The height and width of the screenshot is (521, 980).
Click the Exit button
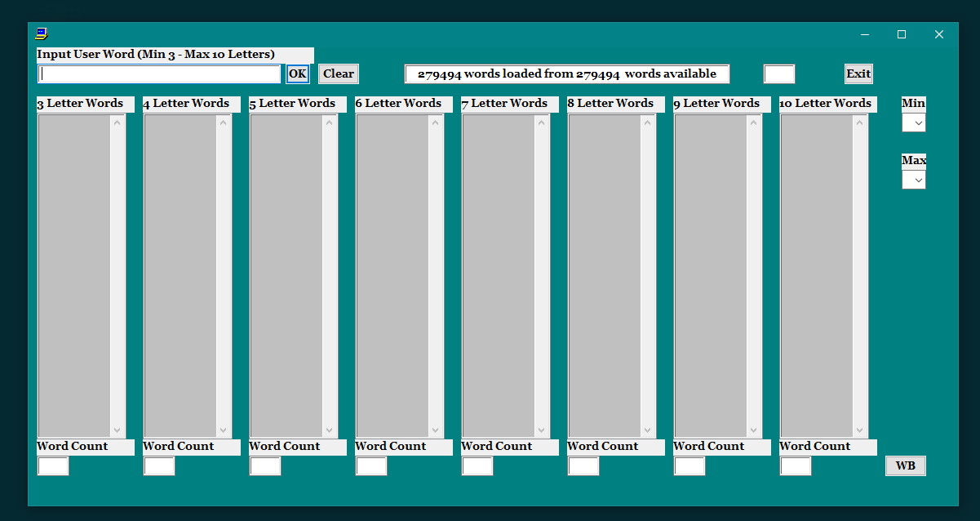pyautogui.click(x=858, y=73)
